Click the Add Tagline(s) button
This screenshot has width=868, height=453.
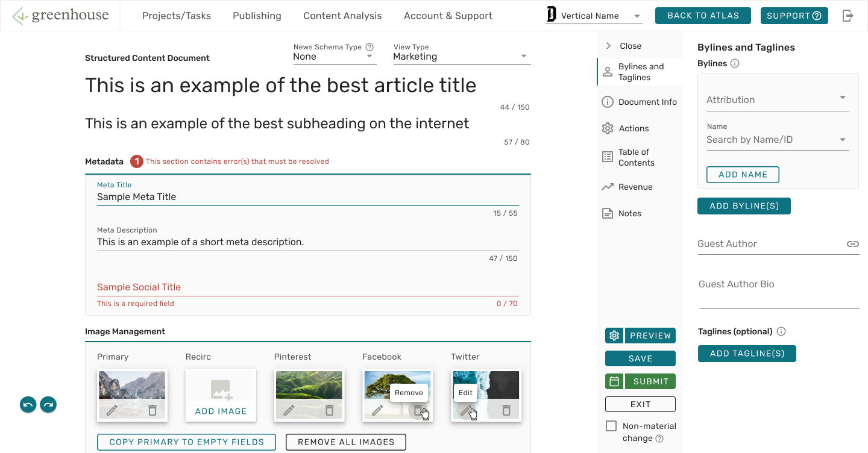coord(747,354)
